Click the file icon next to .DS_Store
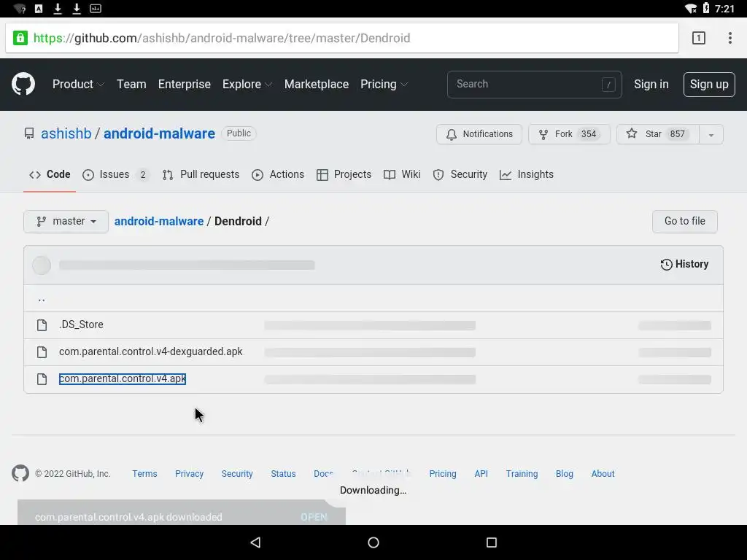This screenshot has width=747, height=560. tap(42, 324)
